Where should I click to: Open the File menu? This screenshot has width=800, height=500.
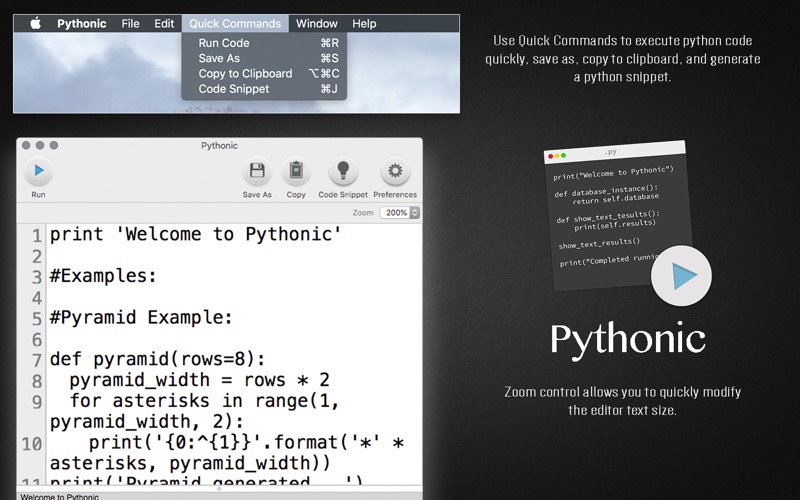131,23
